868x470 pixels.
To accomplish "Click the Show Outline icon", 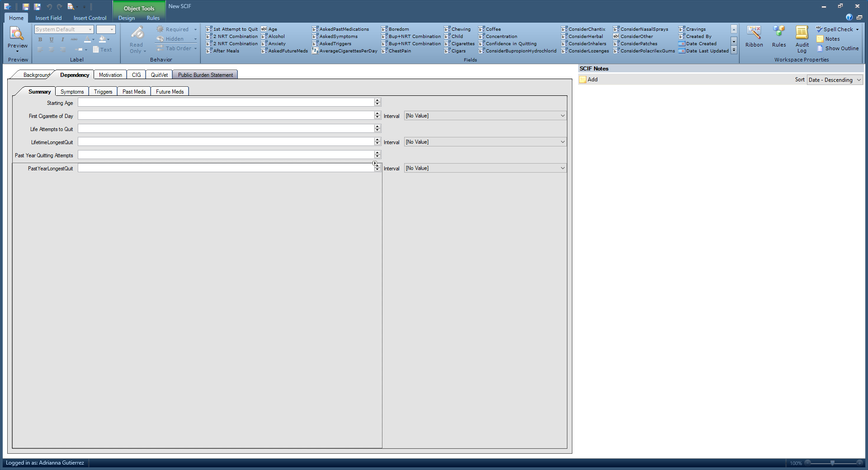I will coord(838,48).
